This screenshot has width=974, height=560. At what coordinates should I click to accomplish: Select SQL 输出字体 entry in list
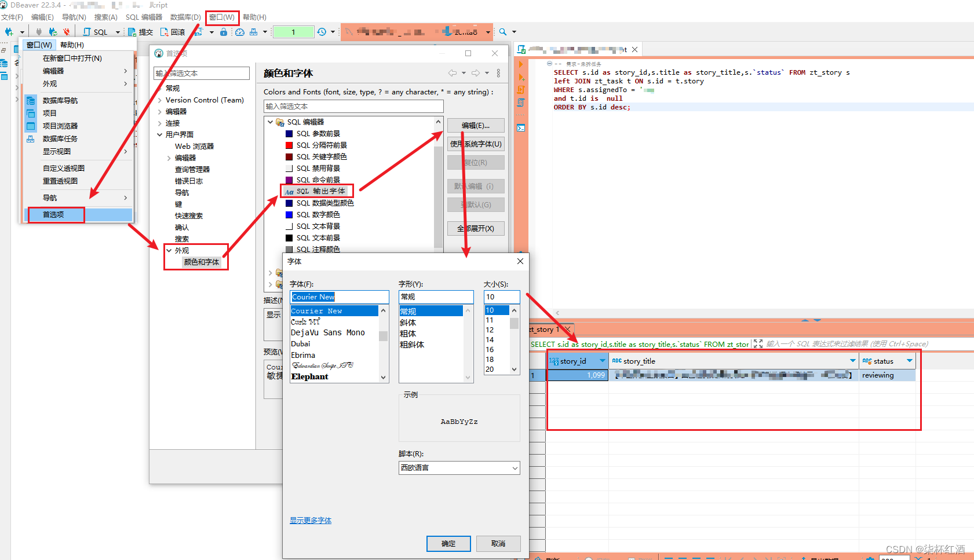[316, 191]
